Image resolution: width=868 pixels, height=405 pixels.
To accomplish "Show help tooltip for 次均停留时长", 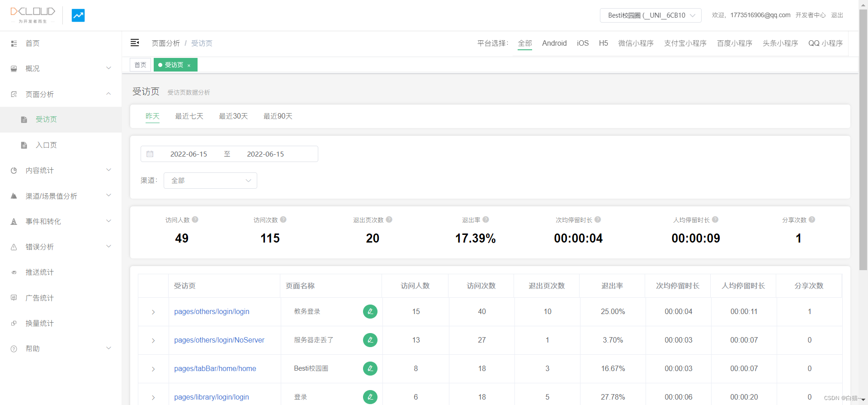I will (x=598, y=219).
